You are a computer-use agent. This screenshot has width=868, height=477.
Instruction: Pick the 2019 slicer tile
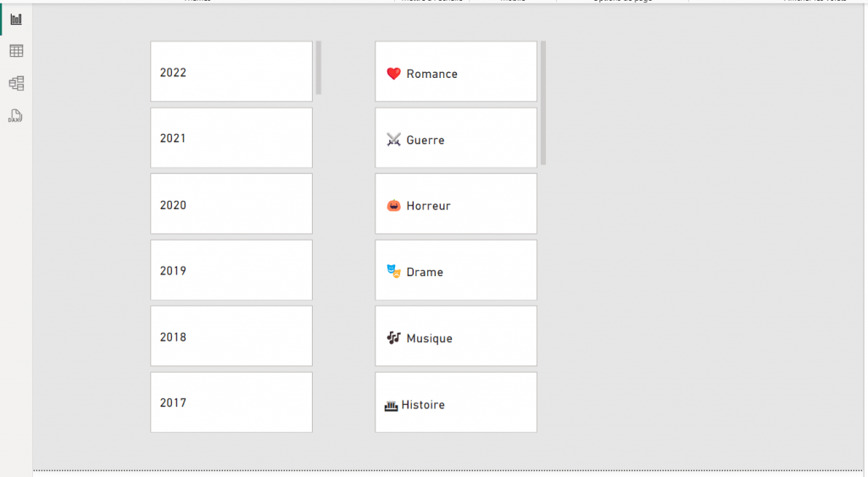click(x=231, y=270)
